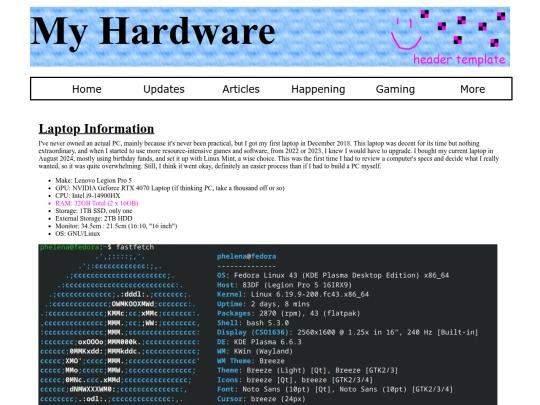Click the intro paragraph starting 'I've never owned'
The width and height of the screenshot is (540, 405).
[x=269, y=155]
